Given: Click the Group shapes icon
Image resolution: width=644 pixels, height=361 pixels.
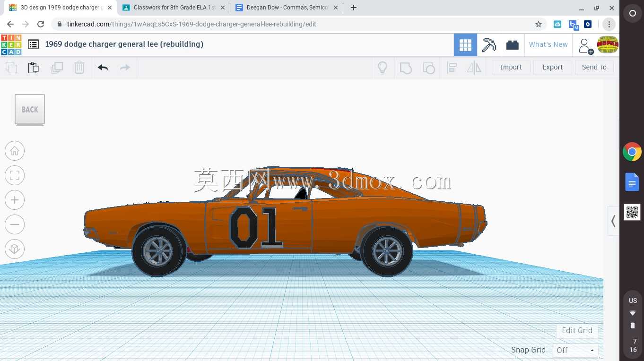Looking at the screenshot, I should tap(406, 68).
